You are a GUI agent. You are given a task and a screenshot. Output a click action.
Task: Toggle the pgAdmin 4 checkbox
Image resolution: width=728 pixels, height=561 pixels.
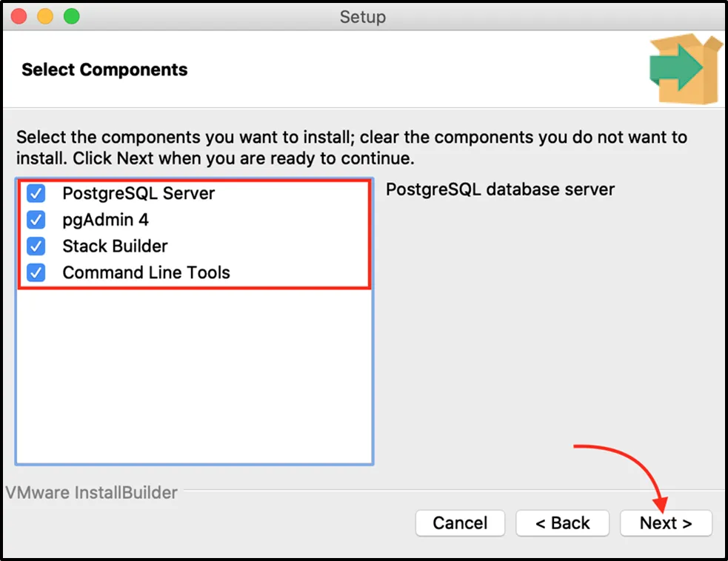(36, 220)
